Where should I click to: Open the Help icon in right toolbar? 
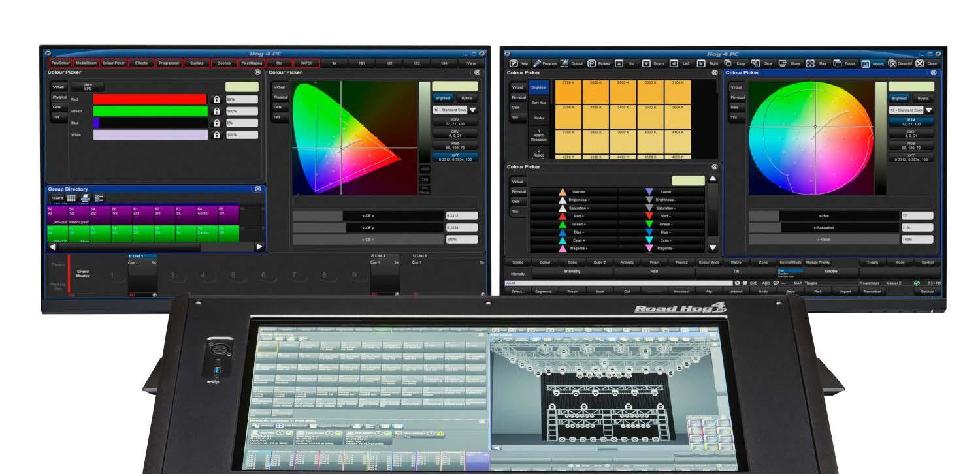514,63
